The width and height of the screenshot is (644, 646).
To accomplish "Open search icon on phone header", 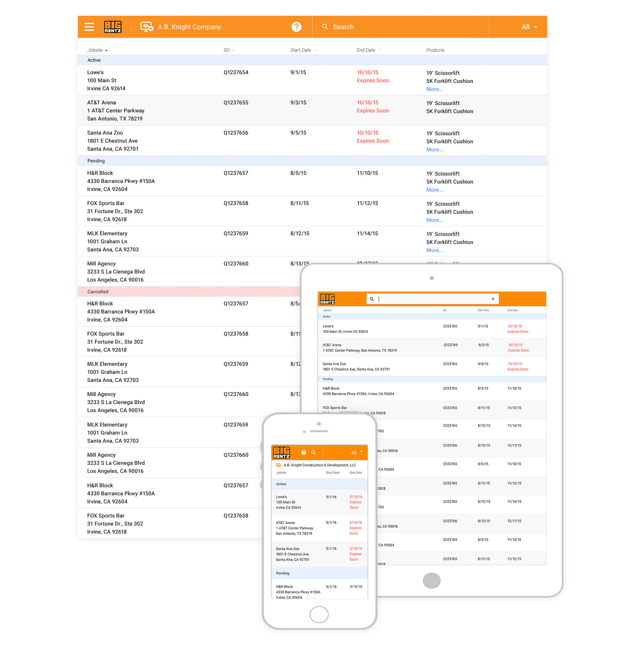I will coord(314,452).
